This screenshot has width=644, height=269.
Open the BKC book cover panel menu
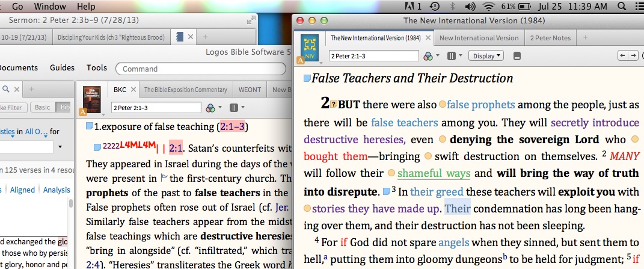coord(91,100)
